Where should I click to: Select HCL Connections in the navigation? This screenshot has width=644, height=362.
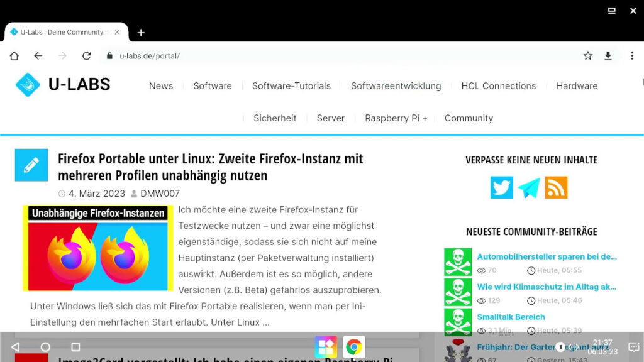(499, 85)
